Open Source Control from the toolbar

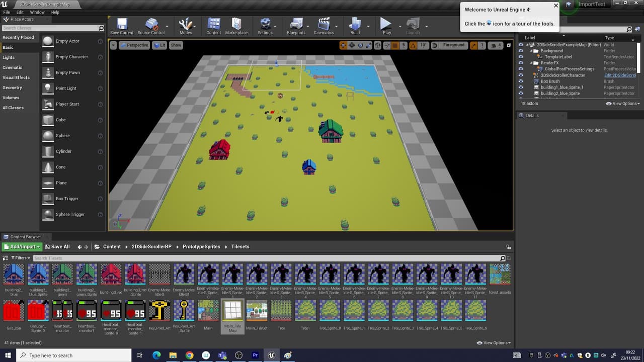[x=151, y=24]
